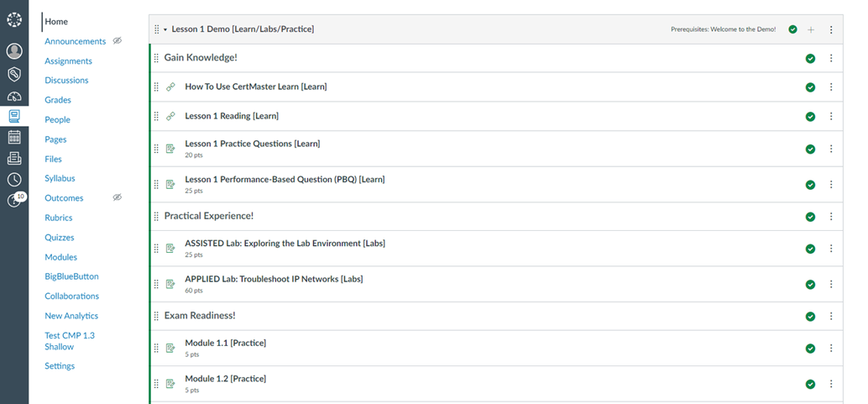The image size is (868, 404).
Task: Click the Help icon with the 10 badge
Action: coord(13,200)
